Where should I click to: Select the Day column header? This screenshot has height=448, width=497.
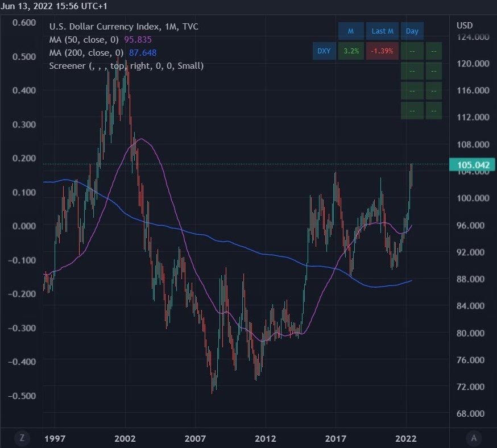(x=412, y=31)
